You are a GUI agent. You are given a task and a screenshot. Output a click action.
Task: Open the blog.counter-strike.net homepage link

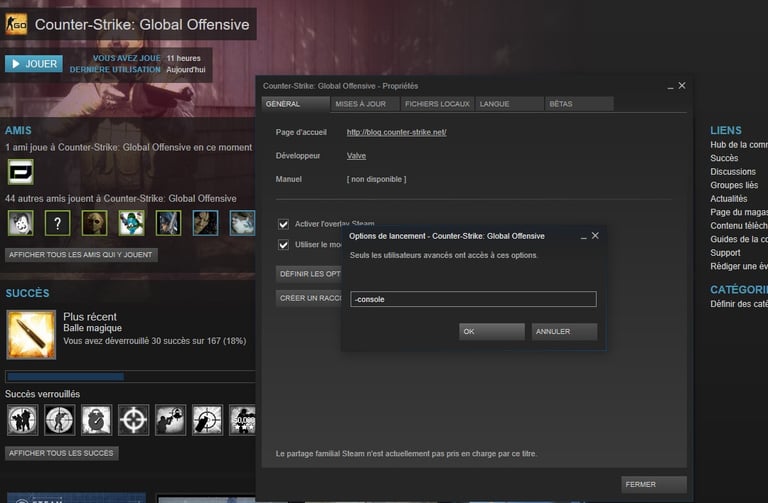coord(396,132)
